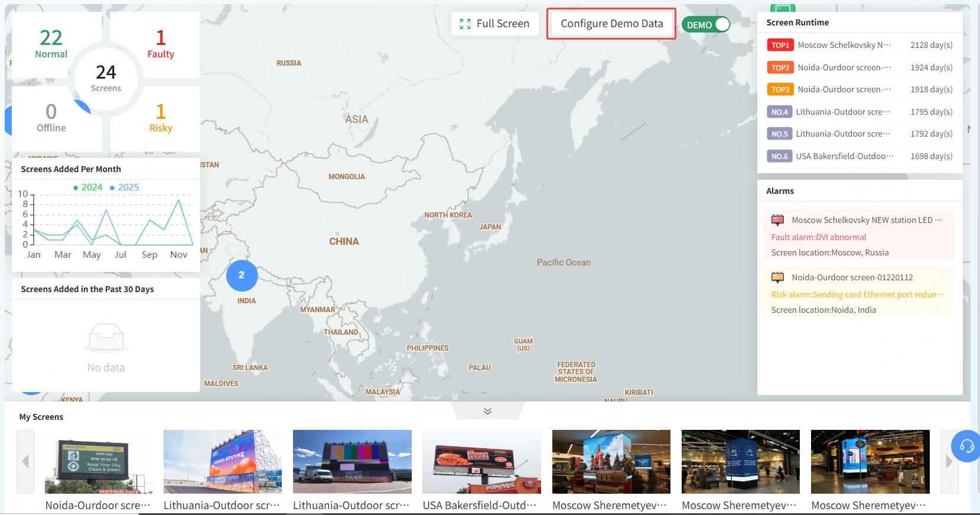Show the 22 Normal screens
The height and width of the screenshot is (515, 980).
51,44
